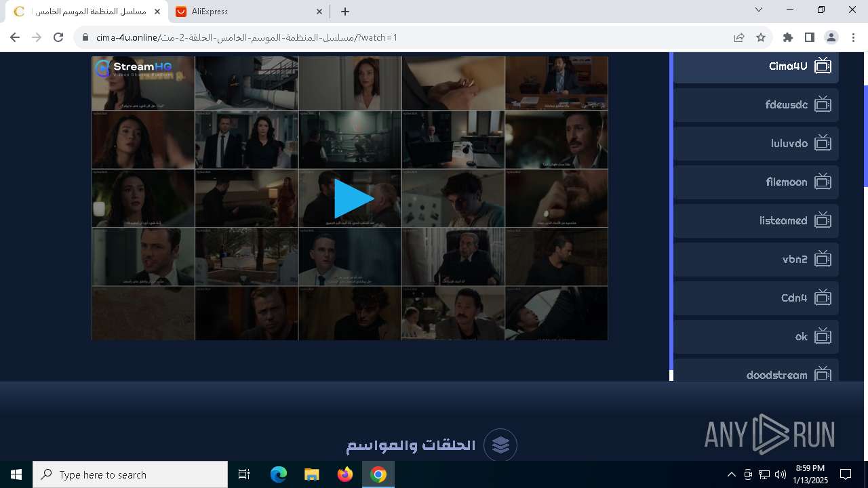Reload the current page
This screenshot has height=488, width=868.
click(x=58, y=37)
